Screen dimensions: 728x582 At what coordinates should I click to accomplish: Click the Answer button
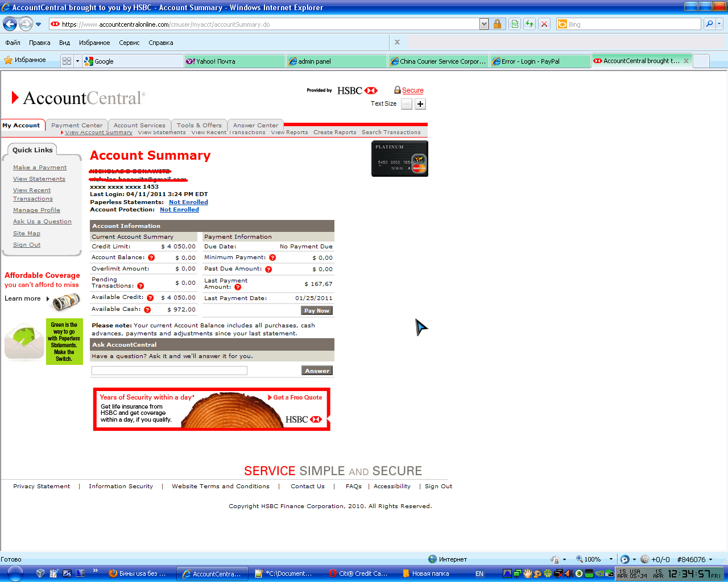coord(317,371)
